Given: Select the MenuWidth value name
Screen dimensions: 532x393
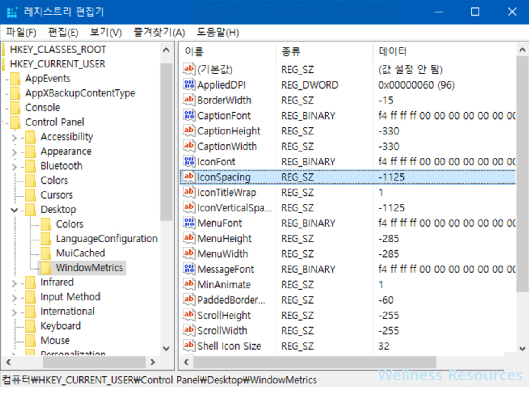Looking at the screenshot, I should tap(223, 254).
